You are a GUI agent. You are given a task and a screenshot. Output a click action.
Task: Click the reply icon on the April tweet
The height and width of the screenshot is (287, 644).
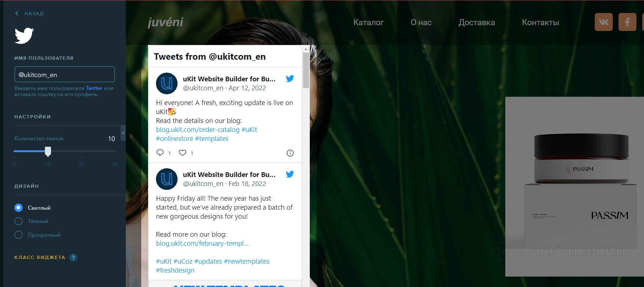click(x=160, y=153)
